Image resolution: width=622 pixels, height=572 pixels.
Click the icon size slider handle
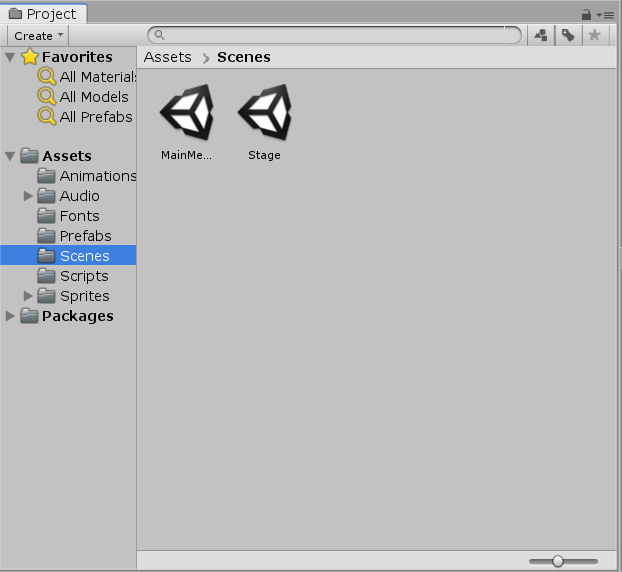558,561
